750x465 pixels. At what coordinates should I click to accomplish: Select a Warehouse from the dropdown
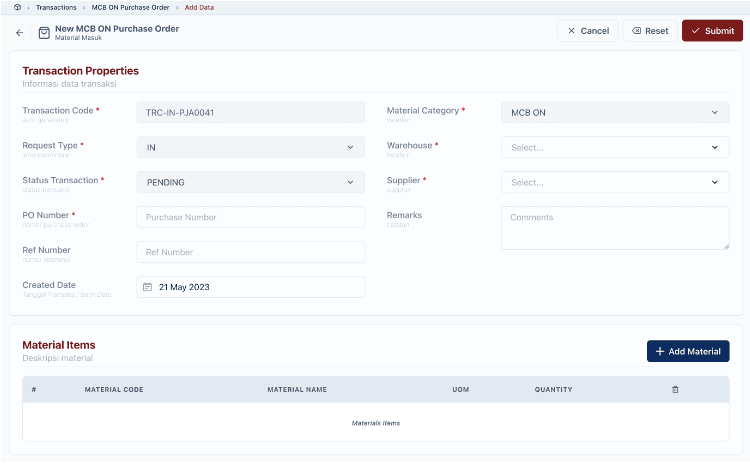click(x=615, y=147)
